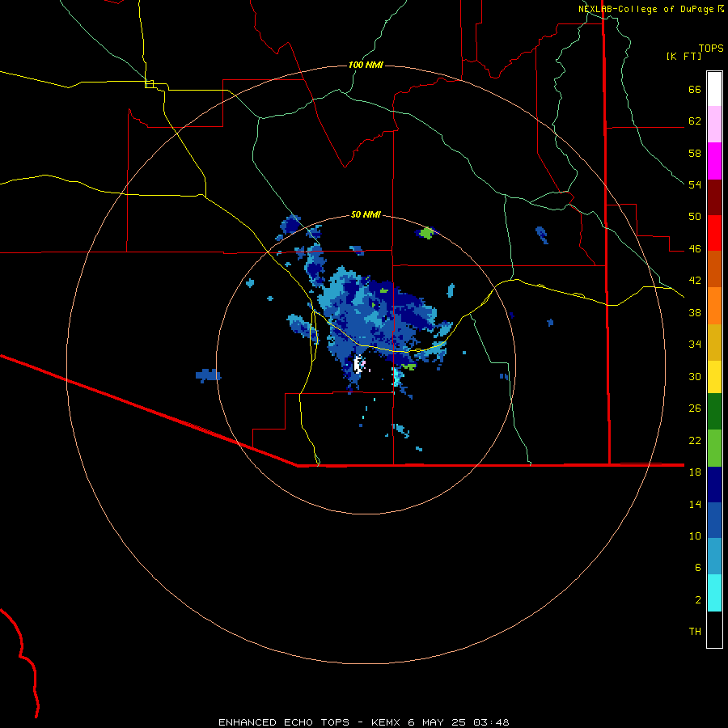Click the dark red 50 kft legend swatch
This screenshot has width=728, height=728.
pos(714,197)
